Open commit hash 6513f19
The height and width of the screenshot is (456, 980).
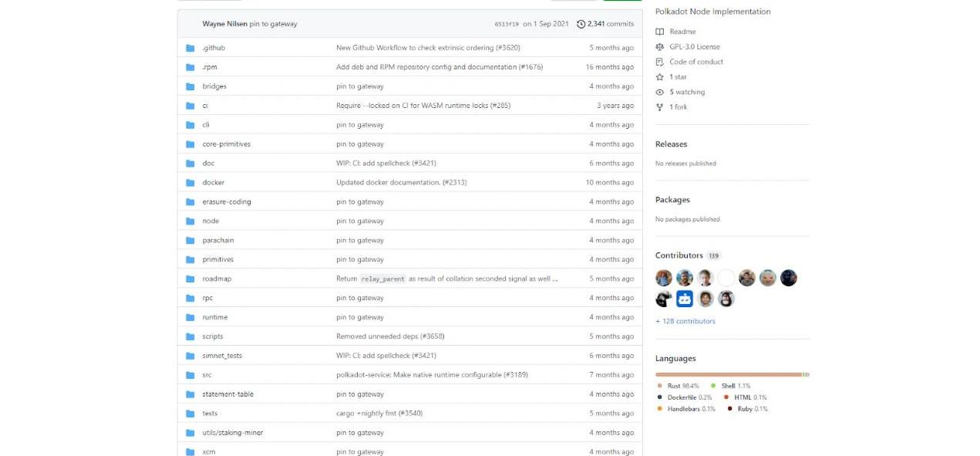pos(507,24)
